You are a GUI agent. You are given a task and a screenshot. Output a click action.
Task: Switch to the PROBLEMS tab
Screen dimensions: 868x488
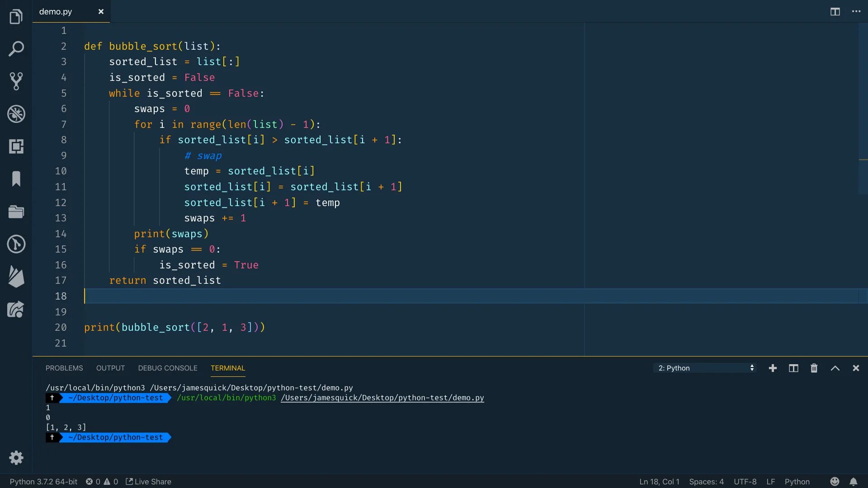coord(64,368)
